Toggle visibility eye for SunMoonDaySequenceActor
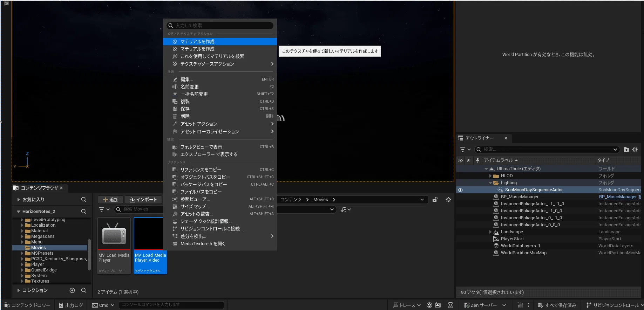This screenshot has height=310, width=644. pyautogui.click(x=460, y=190)
